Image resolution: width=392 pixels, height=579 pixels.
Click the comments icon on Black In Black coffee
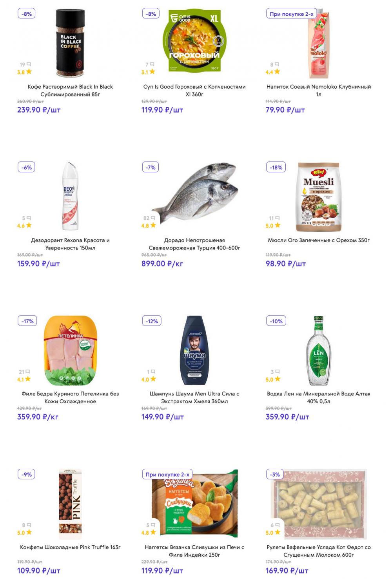pos(28,64)
